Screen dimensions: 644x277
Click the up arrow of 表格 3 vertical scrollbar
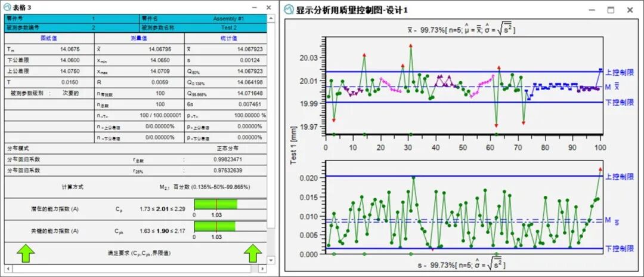tap(271, 19)
